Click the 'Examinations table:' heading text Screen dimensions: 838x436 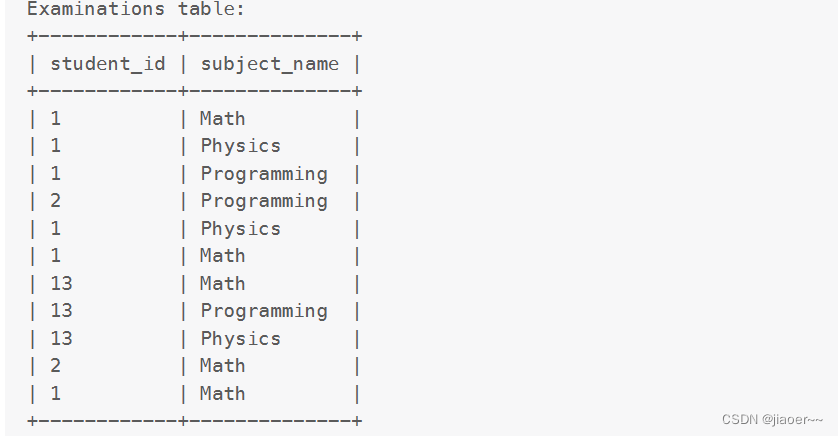coord(136,9)
